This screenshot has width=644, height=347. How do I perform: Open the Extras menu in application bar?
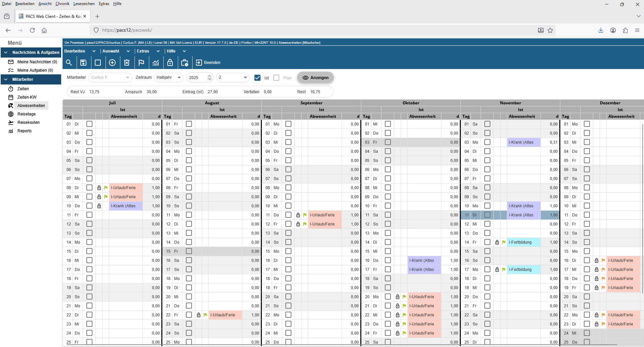coord(148,51)
